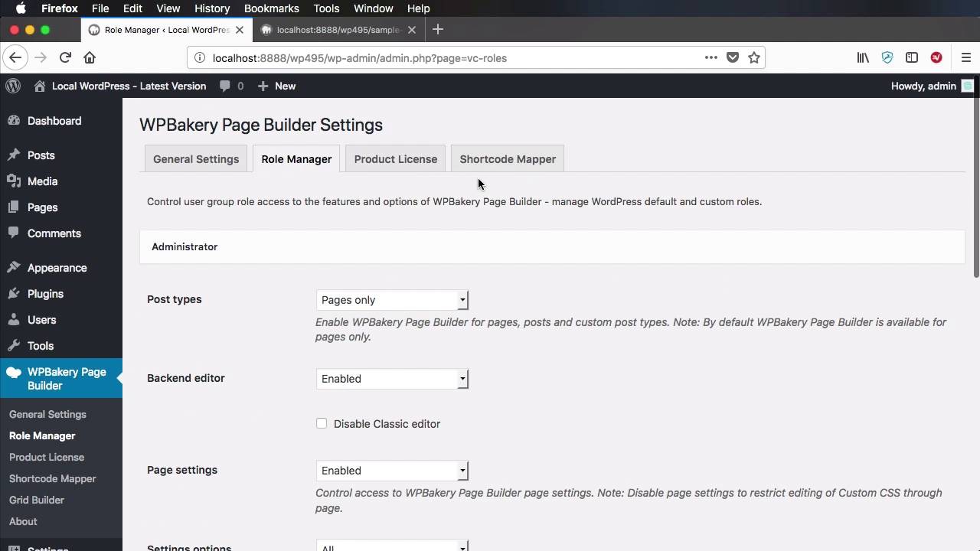Click the Firefox back arrow button

pyautogui.click(x=15, y=57)
